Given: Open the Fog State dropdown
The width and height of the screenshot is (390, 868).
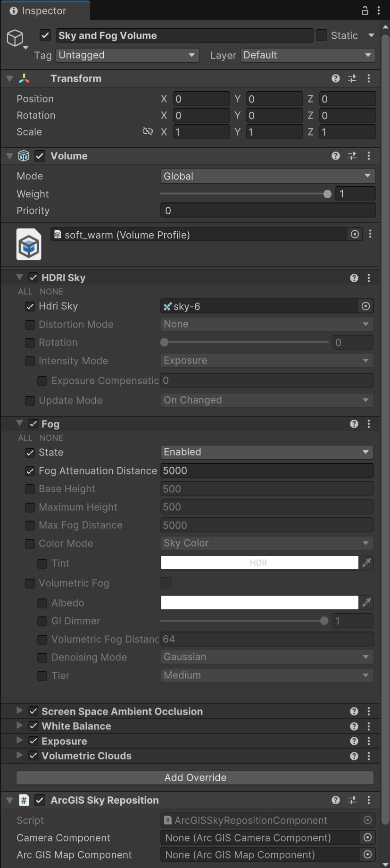Looking at the screenshot, I should (266, 452).
